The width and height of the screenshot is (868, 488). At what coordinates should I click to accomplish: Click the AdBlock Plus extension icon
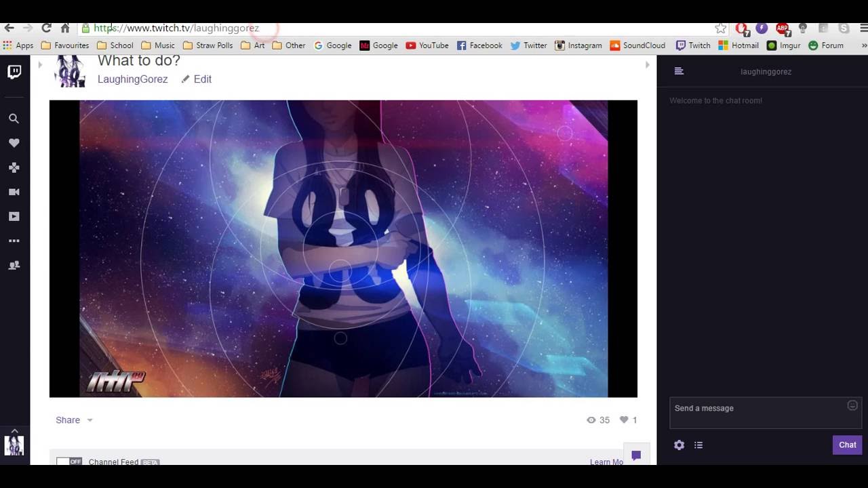[783, 28]
